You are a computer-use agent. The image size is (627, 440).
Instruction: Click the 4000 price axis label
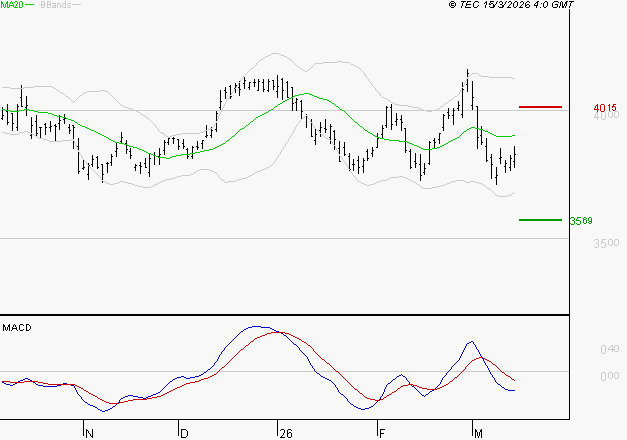[x=606, y=116]
